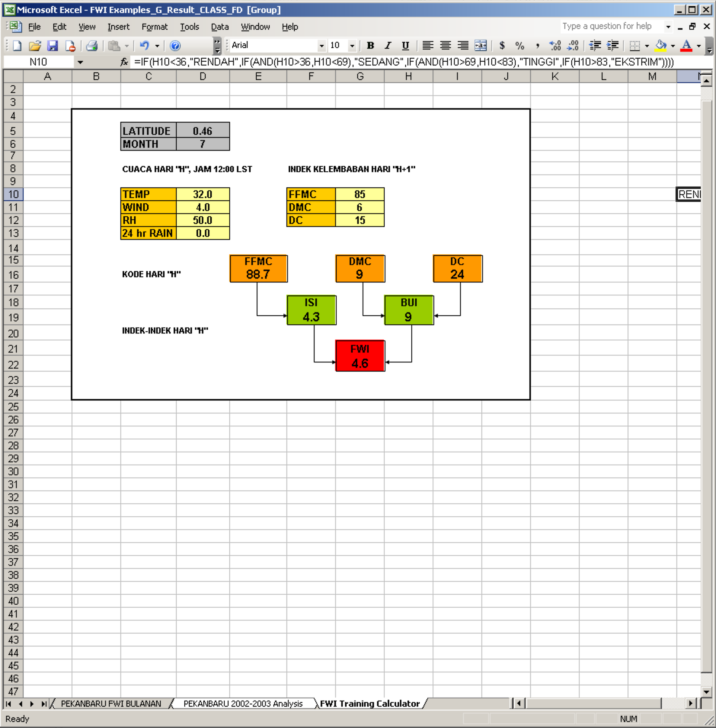
Task: Toggle Bold formatting
Action: (370, 46)
